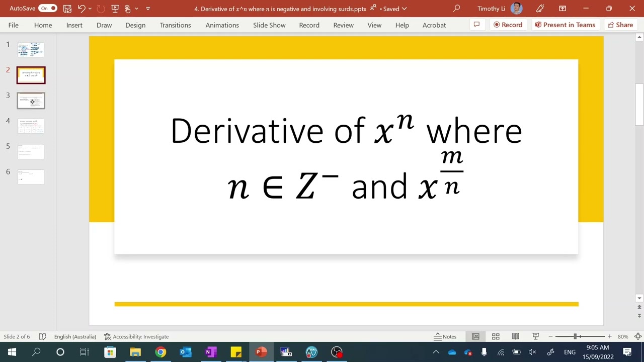Viewport: 644px width, 362px height.
Task: Click the Save icon in title bar
Action: (67, 9)
